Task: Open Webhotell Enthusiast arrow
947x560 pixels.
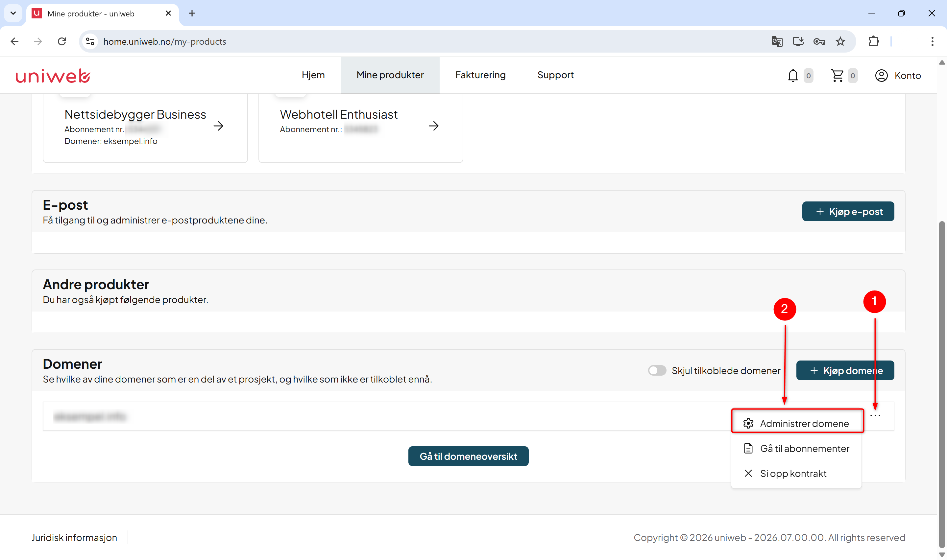Action: pos(434,126)
